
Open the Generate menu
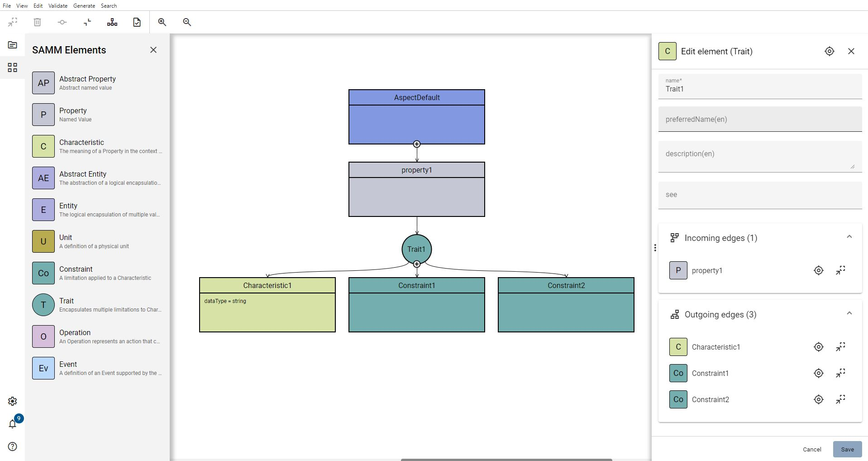point(84,6)
